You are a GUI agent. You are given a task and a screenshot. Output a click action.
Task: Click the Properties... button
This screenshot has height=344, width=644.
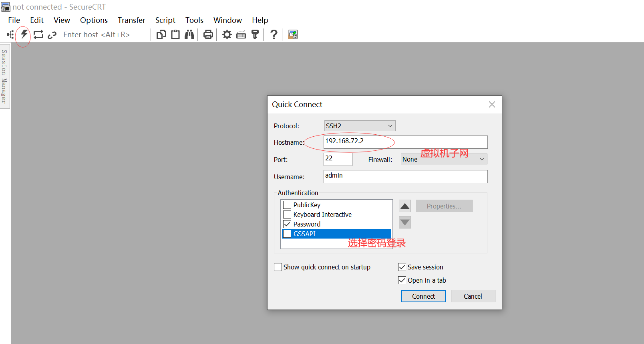[444, 206]
